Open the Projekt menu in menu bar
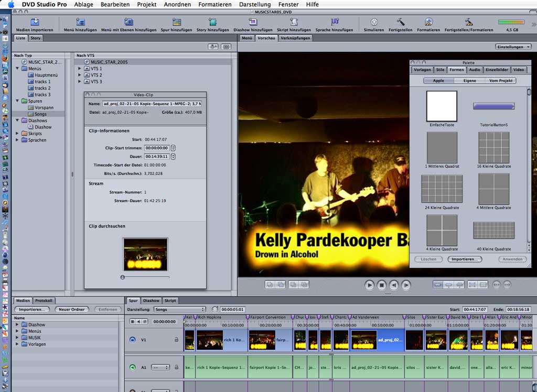The height and width of the screenshot is (392, 537). click(147, 4)
